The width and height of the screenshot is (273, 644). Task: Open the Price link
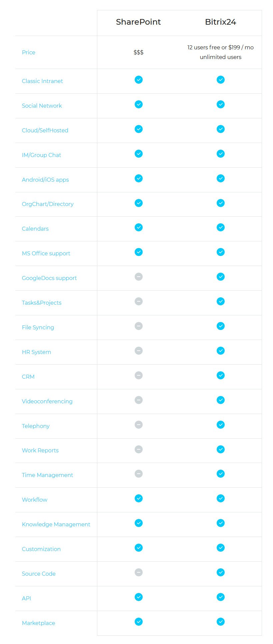click(x=28, y=52)
